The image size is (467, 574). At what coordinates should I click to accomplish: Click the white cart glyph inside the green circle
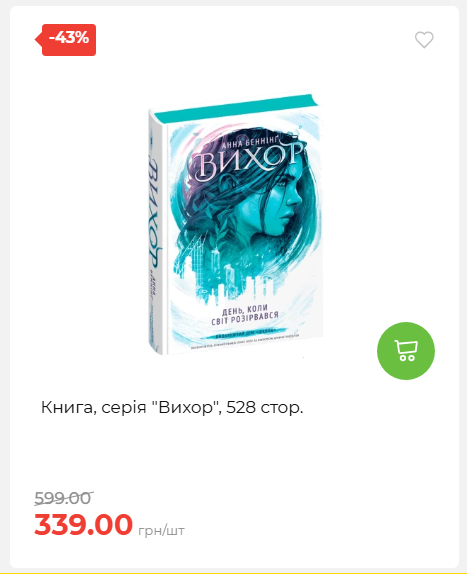(x=406, y=350)
